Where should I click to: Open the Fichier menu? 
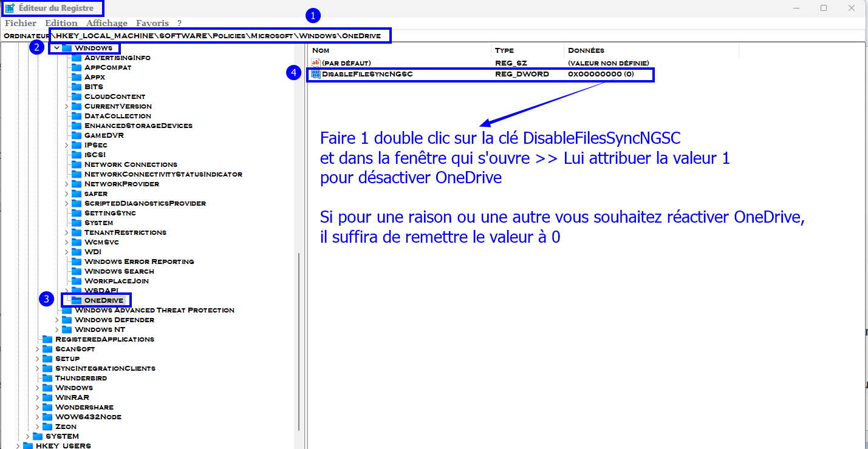coord(21,23)
